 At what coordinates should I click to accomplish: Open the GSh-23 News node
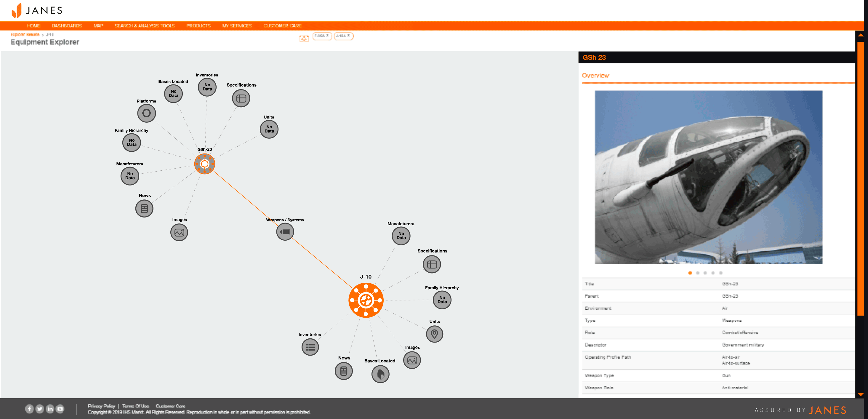pyautogui.click(x=144, y=209)
